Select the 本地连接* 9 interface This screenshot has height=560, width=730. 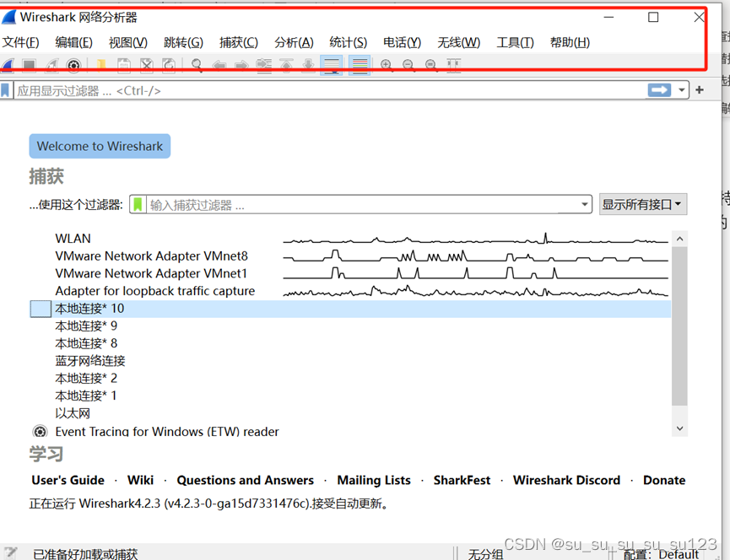[x=350, y=326]
